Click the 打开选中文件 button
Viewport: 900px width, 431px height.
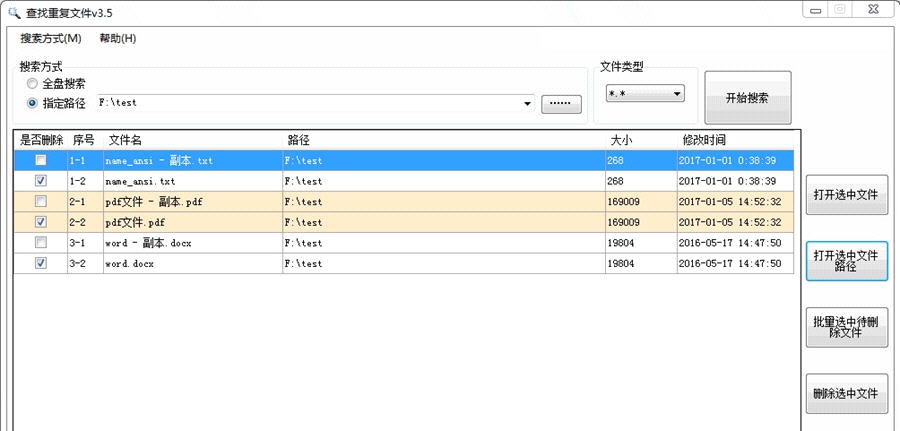pos(846,195)
